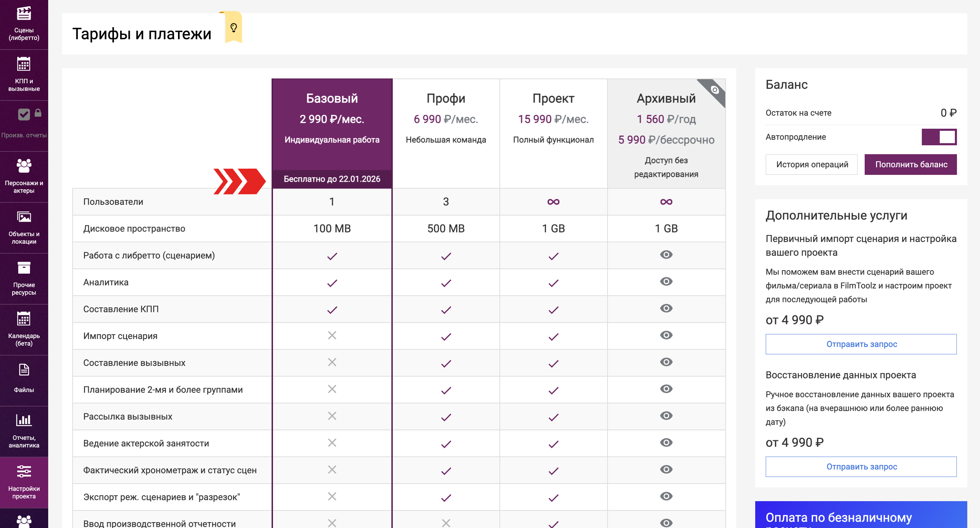Choose the Архивный tariff header
Viewport: 980px width, 528px height.
pyautogui.click(x=666, y=98)
